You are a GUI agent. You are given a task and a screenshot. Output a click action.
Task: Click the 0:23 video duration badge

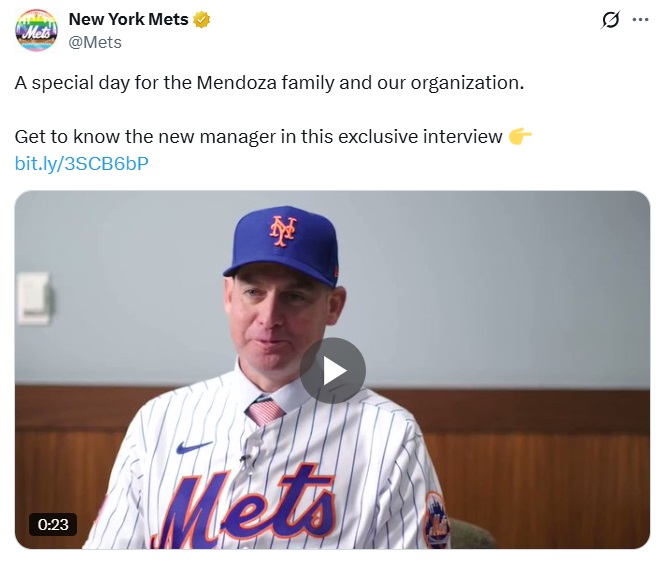(52, 524)
